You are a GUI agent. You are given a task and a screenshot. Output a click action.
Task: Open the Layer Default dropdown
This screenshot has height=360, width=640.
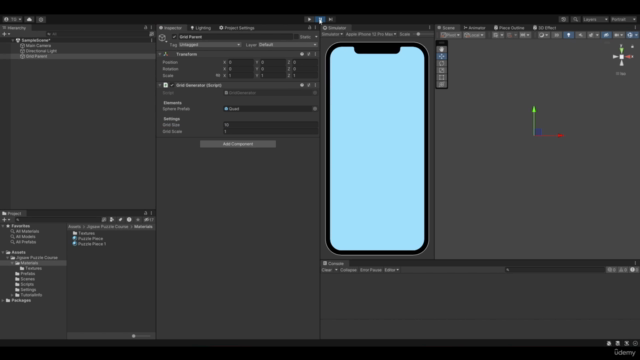pyautogui.click(x=288, y=44)
